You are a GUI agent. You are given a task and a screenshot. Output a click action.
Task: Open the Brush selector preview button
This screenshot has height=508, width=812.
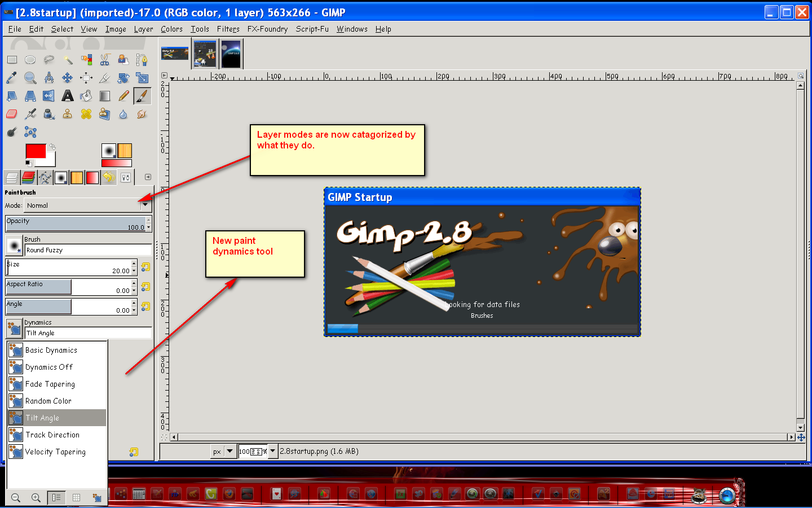click(x=14, y=246)
